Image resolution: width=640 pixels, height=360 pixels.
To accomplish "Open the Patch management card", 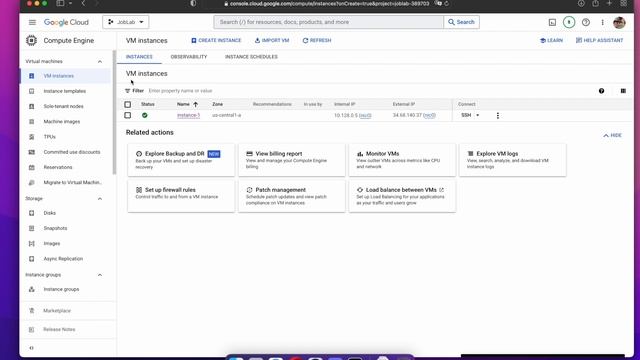I will (291, 196).
